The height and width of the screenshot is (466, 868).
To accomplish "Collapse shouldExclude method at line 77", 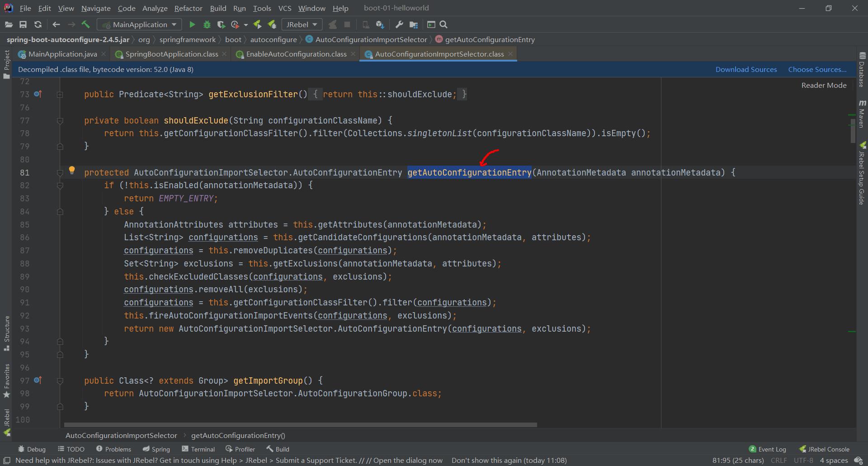I will [60, 121].
